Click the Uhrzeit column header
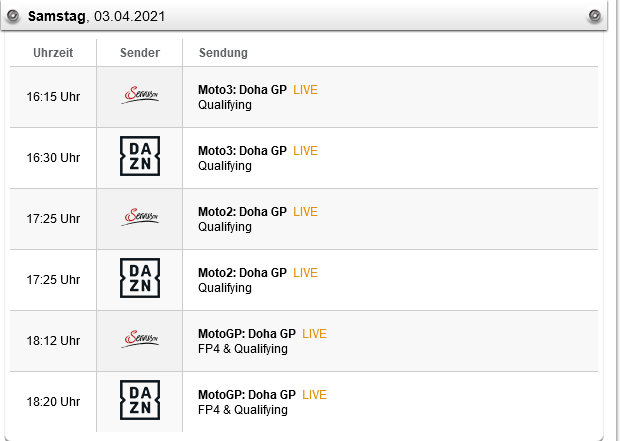The height and width of the screenshot is (441, 620). tap(53, 53)
